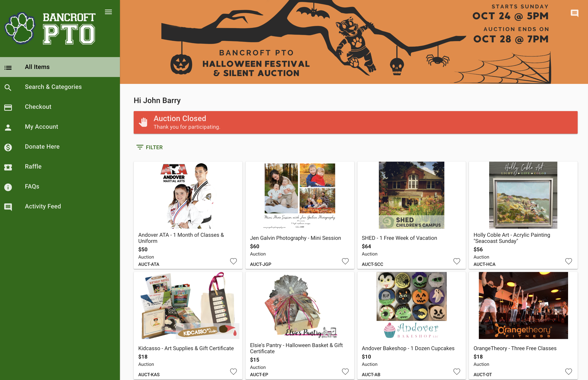588x380 pixels.
Task: Click the Elsie's Pantry Halloween basket image
Action: pyautogui.click(x=300, y=305)
